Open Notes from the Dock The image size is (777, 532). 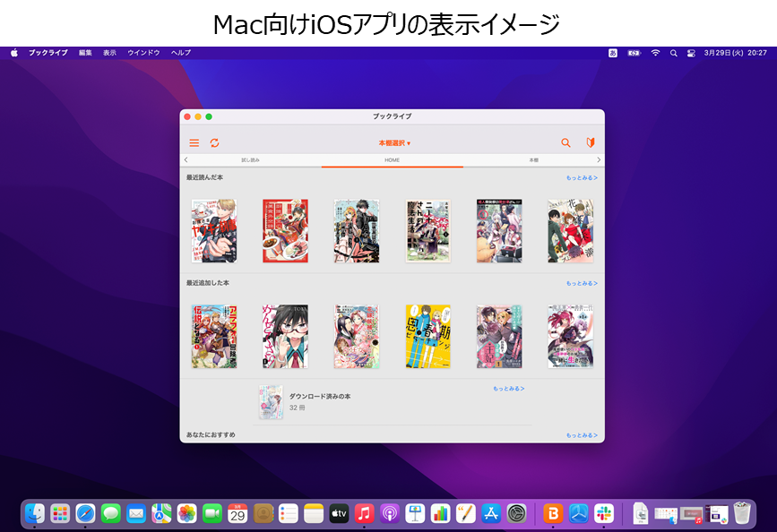pos(314,514)
